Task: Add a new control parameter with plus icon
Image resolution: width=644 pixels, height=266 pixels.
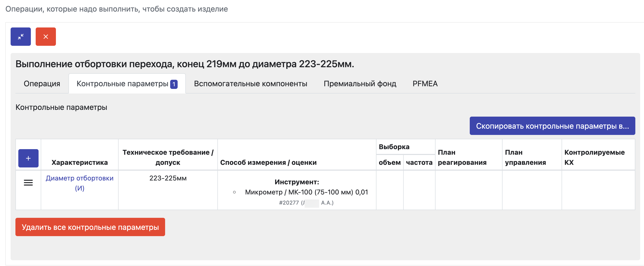Action: pos(28,158)
